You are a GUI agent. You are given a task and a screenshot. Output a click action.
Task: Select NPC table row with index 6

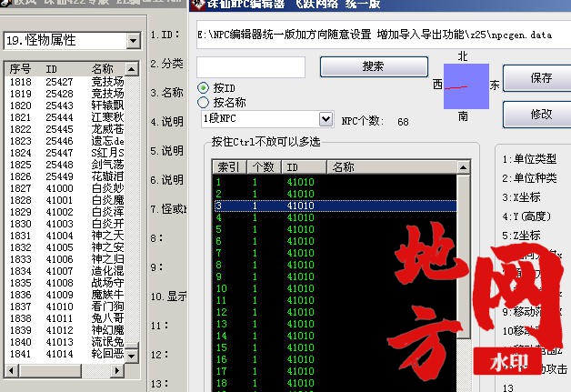click(x=335, y=241)
